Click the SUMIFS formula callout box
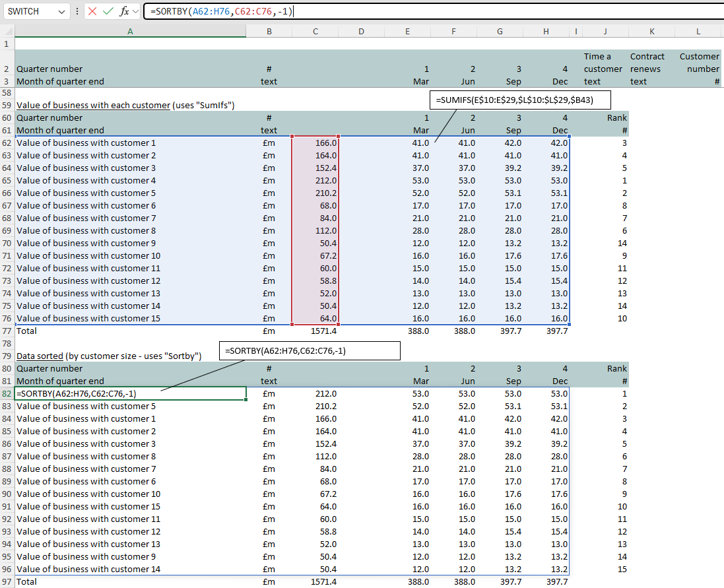 tap(520, 100)
